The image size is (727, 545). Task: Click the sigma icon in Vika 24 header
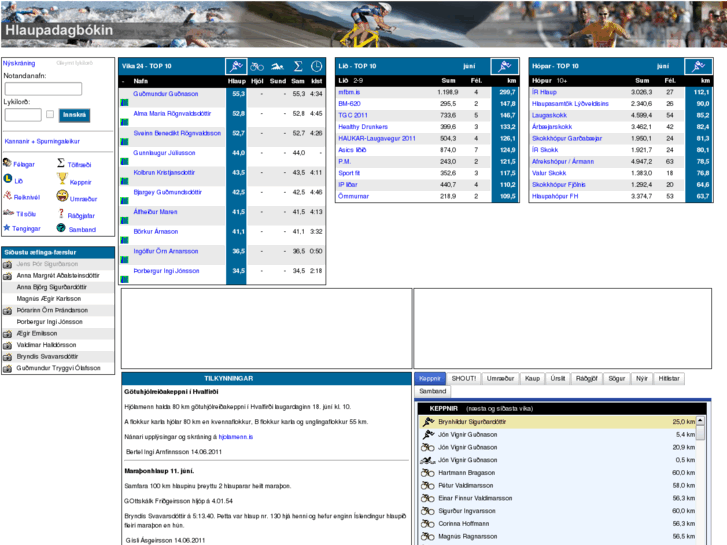click(297, 66)
